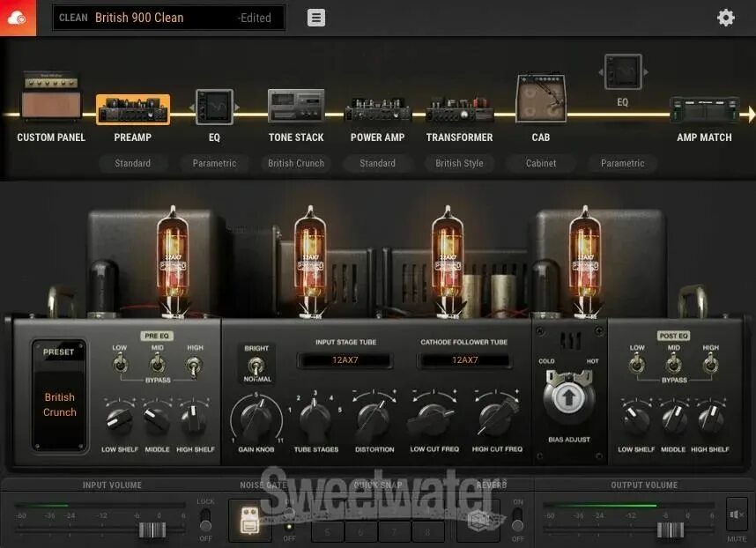The width and height of the screenshot is (756, 548).
Task: Select the Preamp module icon
Action: [x=133, y=110]
